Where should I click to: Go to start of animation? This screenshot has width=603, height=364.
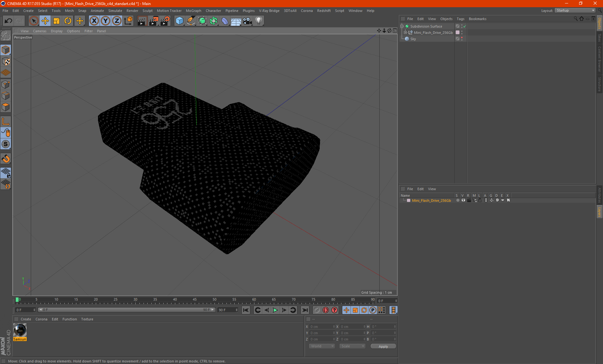coord(246,310)
